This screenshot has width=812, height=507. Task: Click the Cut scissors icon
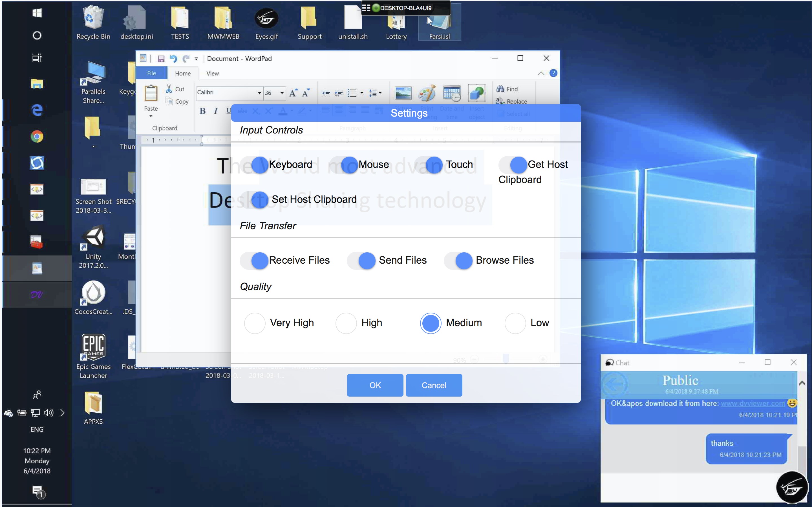pyautogui.click(x=169, y=89)
